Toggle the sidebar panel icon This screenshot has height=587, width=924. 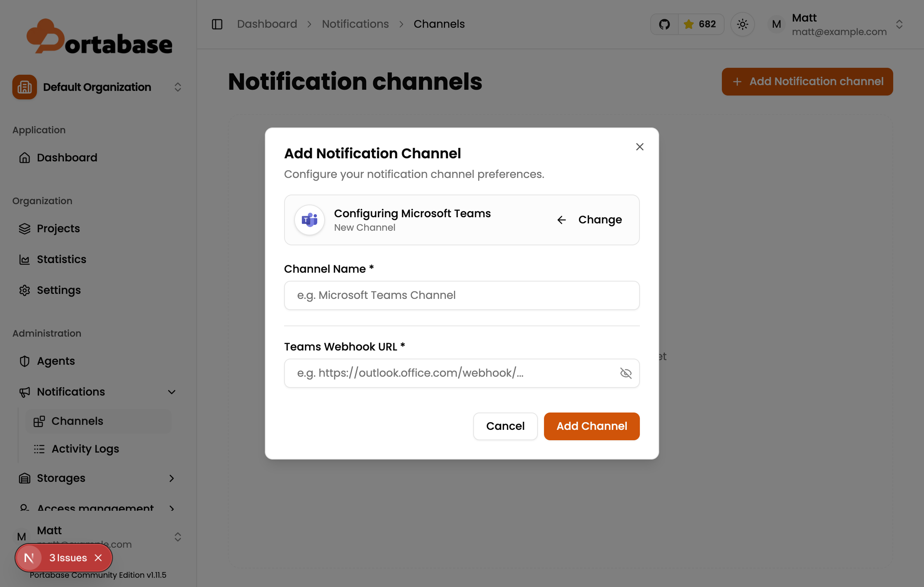217,24
